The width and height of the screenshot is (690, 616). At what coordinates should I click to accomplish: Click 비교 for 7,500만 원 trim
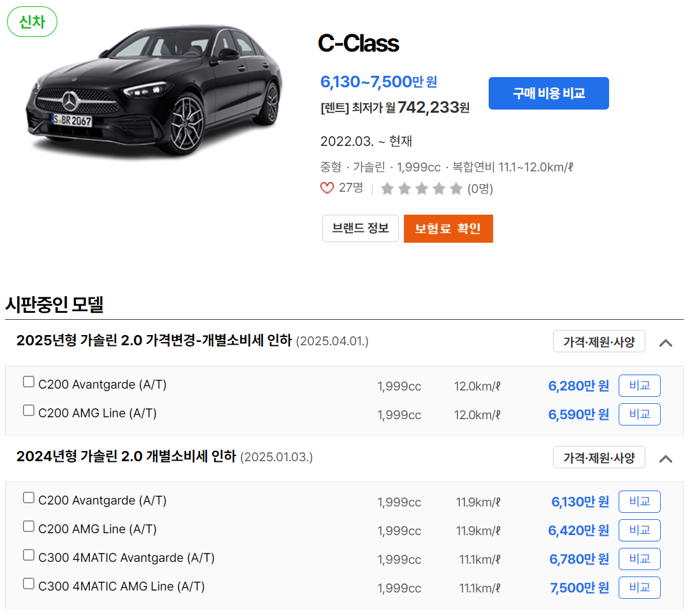click(x=640, y=587)
